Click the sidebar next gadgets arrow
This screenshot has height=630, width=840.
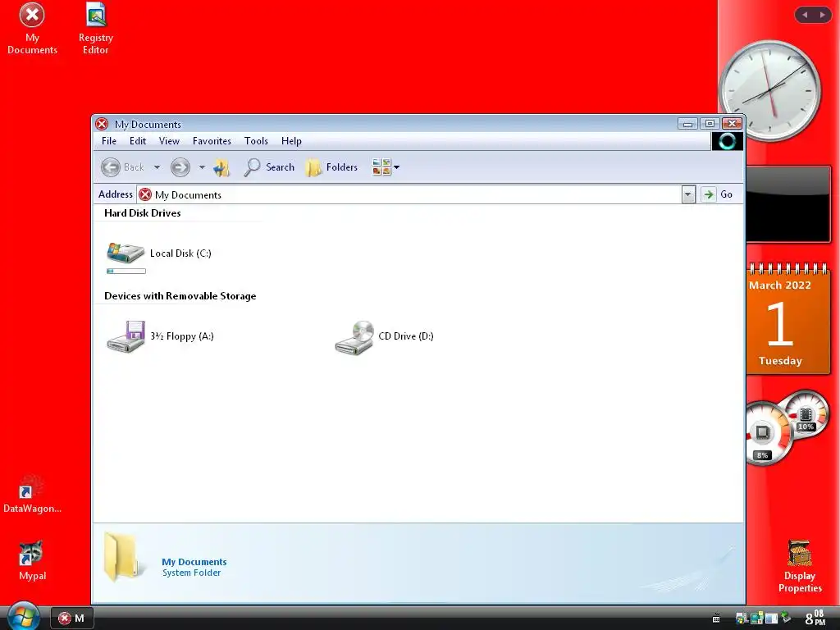point(822,15)
